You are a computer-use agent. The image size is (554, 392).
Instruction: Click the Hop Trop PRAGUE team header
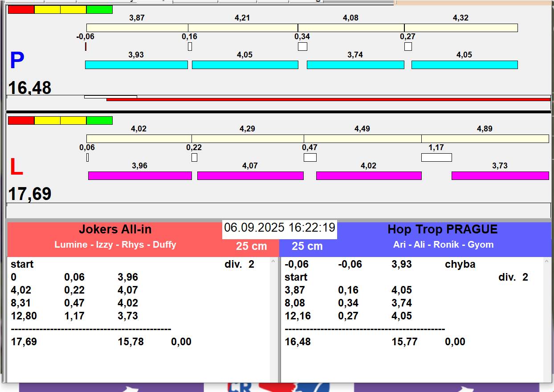[x=443, y=229]
